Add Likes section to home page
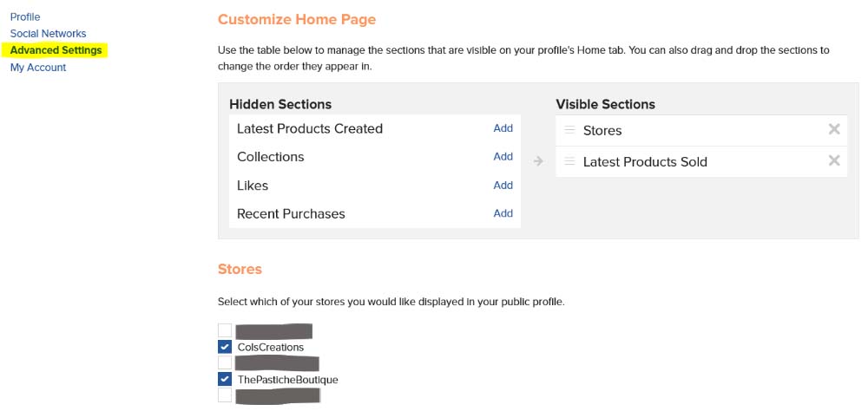Image resolution: width=868 pixels, height=411 pixels. tap(503, 185)
